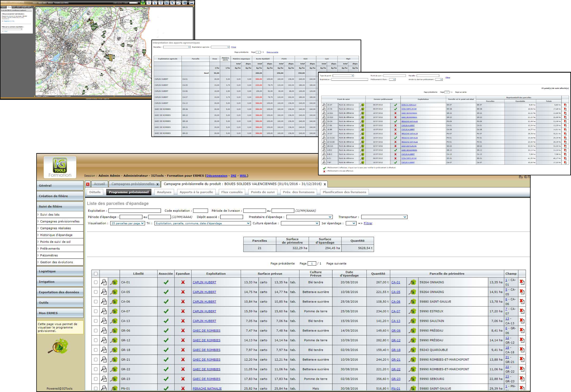The image size is (571, 392).
Task: Open the Culture épandue dropdown
Action: 300,223
